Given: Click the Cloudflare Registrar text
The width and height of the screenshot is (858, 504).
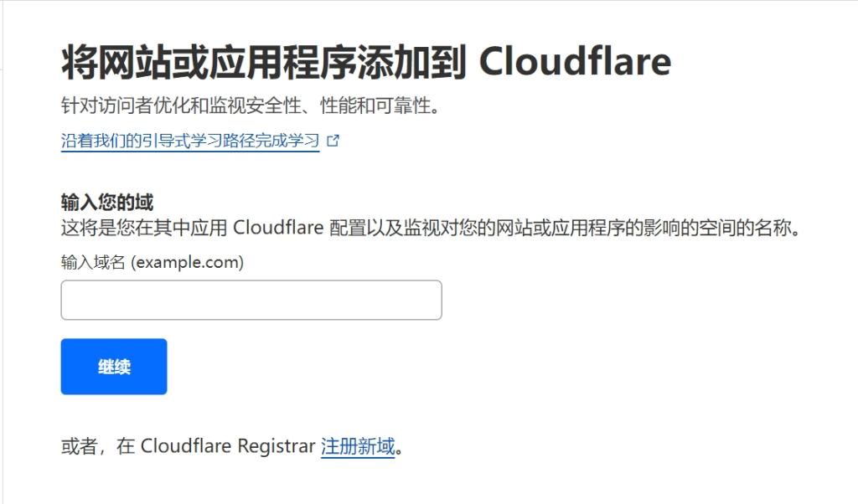Looking at the screenshot, I should (x=228, y=446).
